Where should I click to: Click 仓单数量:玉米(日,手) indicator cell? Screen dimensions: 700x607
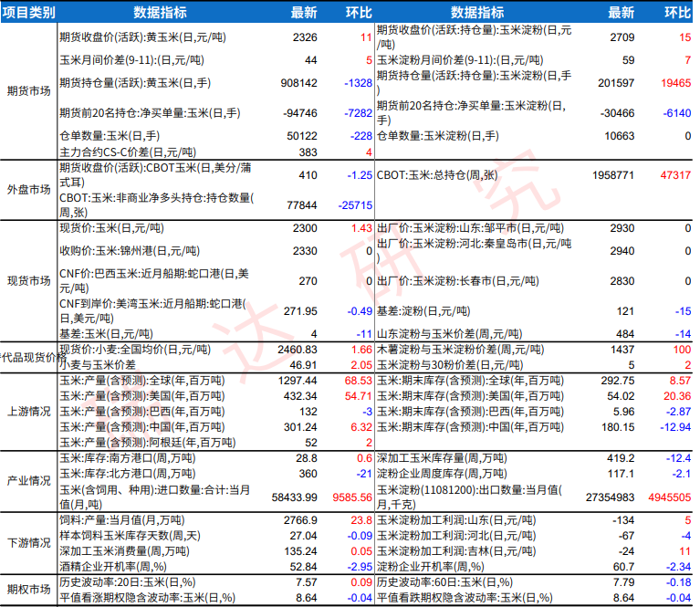(110, 136)
